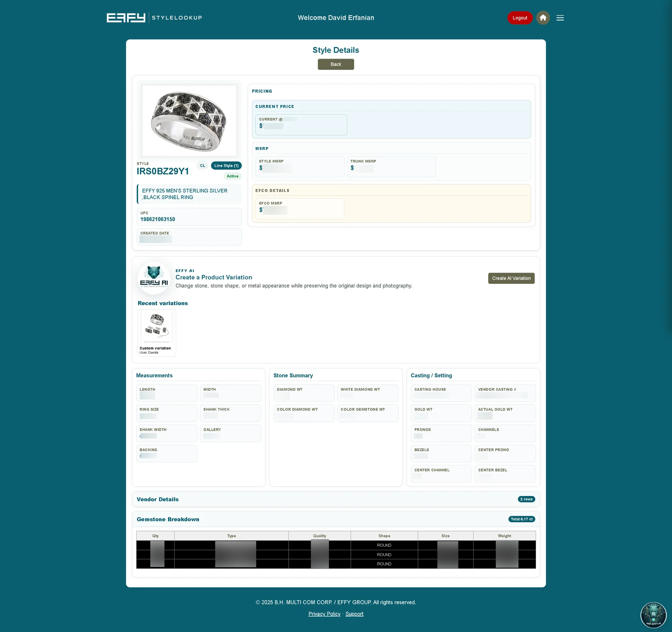672x632 pixels.
Task: Click the Center Bezel field
Action: point(505,474)
